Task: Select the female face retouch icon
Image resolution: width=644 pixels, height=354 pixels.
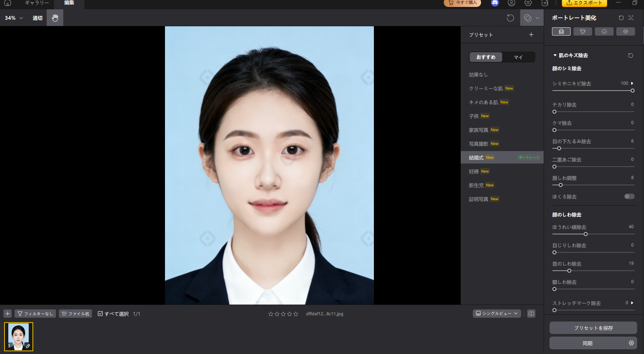Action: coord(561,31)
